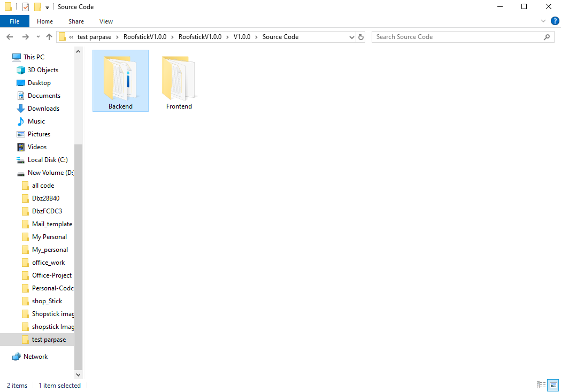Expand the ribbon with chevron
The image size is (561, 392).
pyautogui.click(x=543, y=21)
